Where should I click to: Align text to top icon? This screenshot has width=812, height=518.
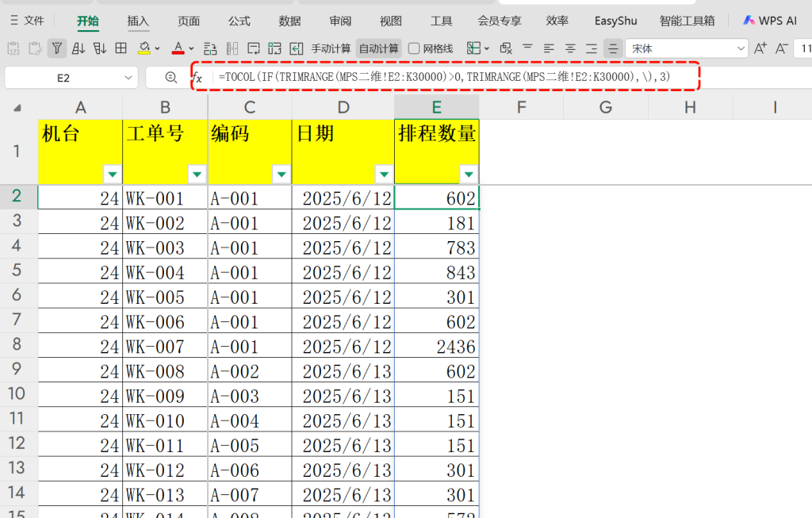pos(527,48)
